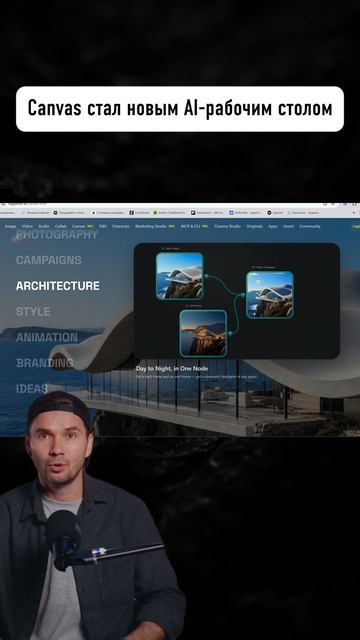Select the IDEAS category
This screenshot has height=640, width=360.
pyautogui.click(x=32, y=389)
